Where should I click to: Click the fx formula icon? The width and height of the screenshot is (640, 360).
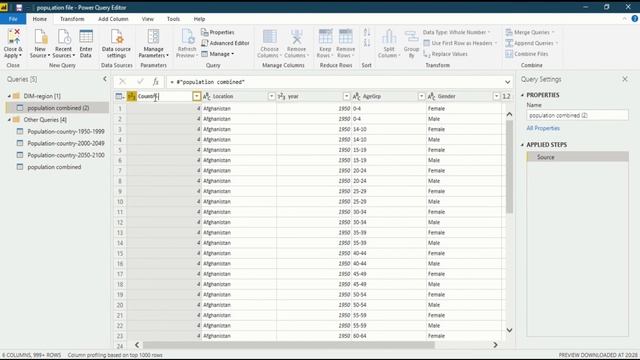click(x=156, y=82)
